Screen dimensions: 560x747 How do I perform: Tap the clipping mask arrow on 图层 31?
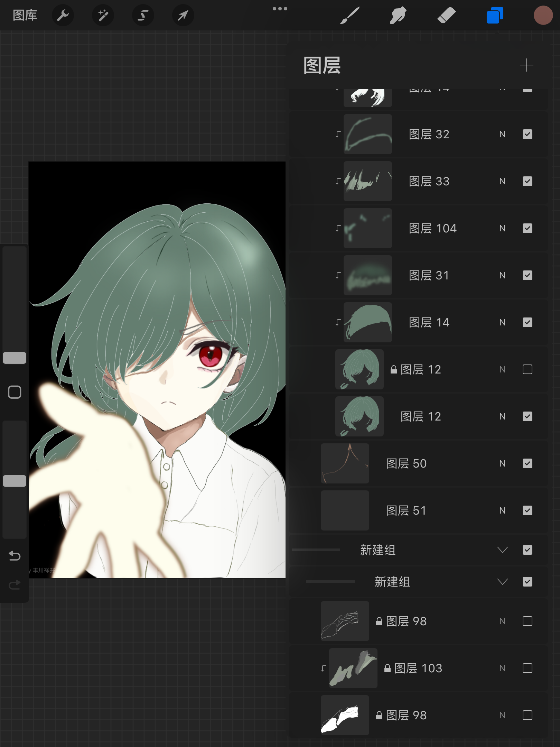tap(338, 275)
